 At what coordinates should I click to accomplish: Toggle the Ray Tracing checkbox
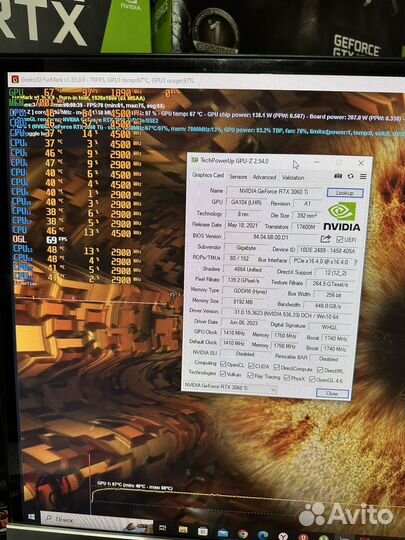click(250, 375)
